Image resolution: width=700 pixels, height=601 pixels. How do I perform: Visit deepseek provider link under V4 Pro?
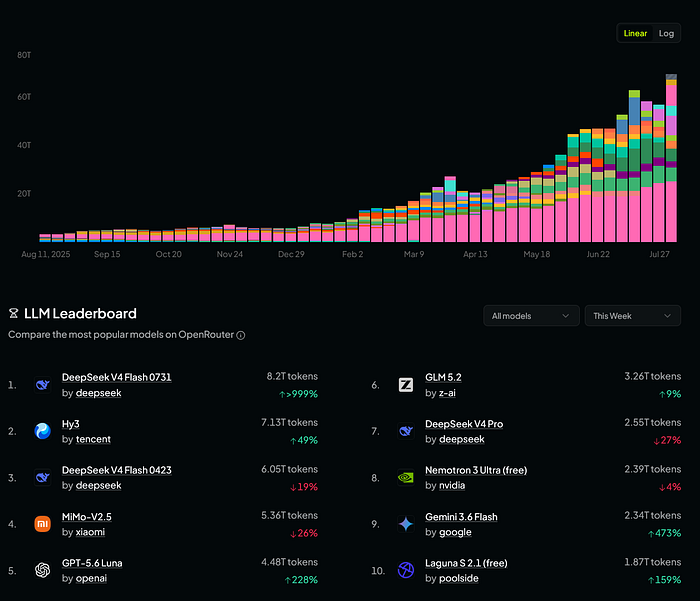462,439
